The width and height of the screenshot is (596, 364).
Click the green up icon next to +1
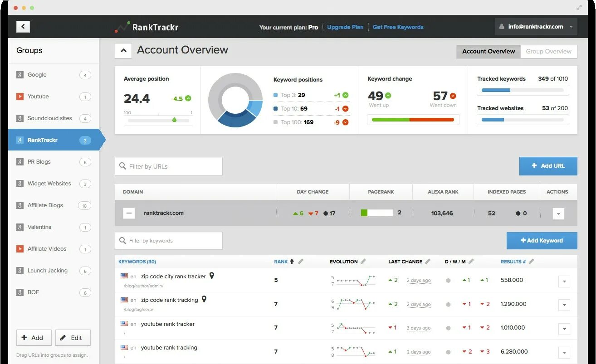coord(346,95)
